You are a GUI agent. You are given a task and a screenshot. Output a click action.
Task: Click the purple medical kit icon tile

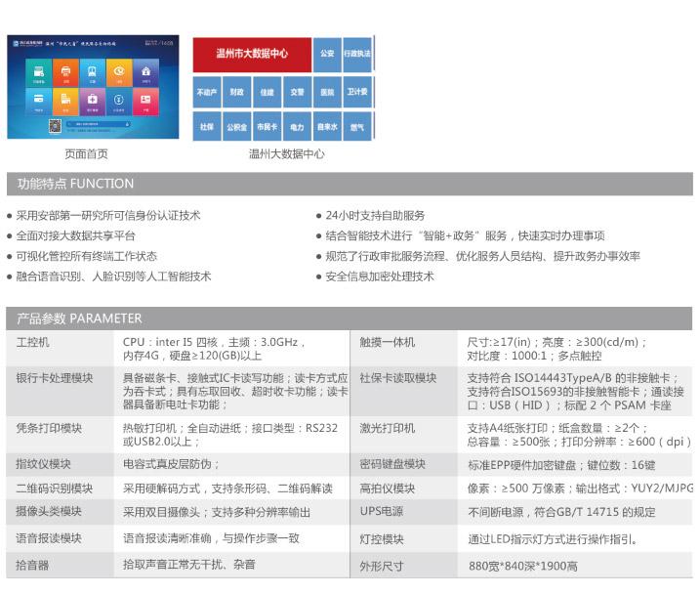[x=92, y=99]
